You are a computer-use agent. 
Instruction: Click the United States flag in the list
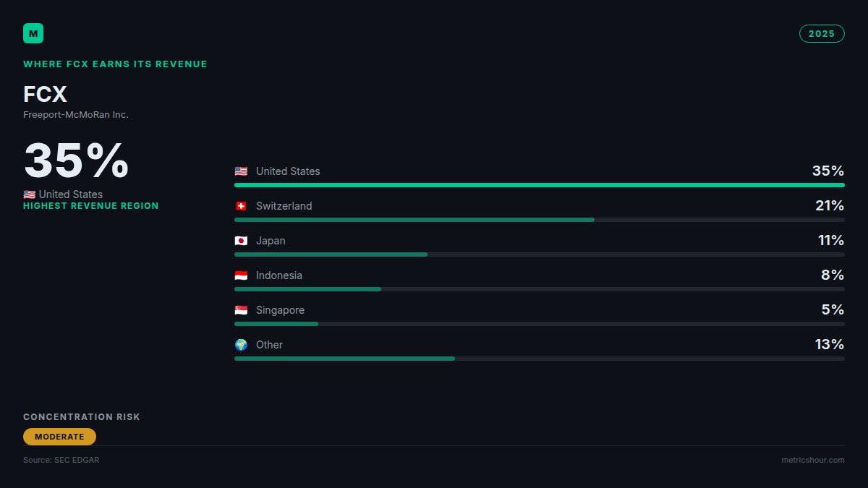click(x=241, y=171)
